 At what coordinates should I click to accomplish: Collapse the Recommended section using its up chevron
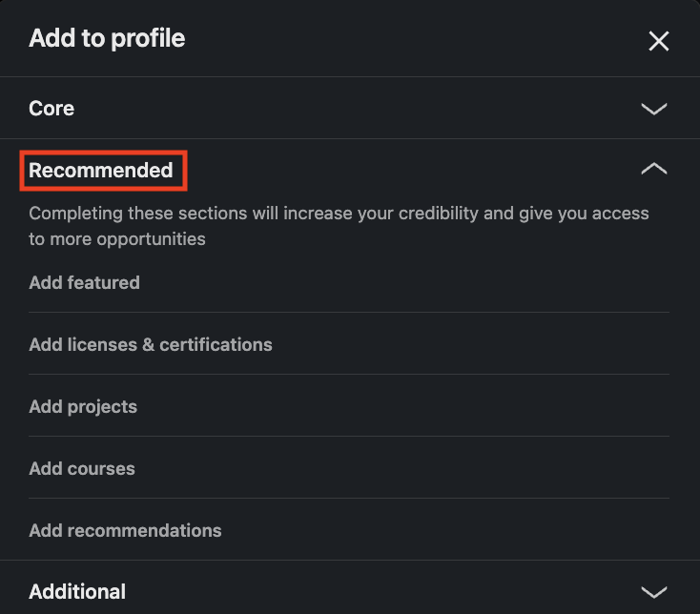(x=654, y=168)
